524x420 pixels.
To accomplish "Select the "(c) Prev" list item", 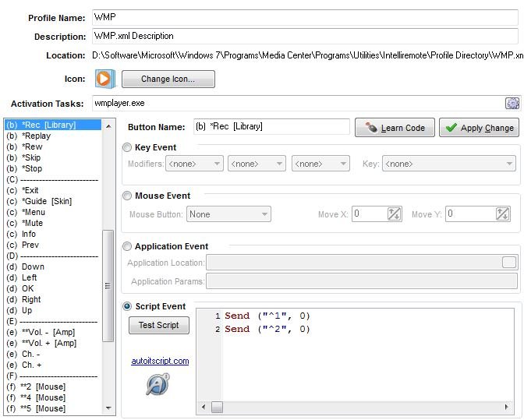I will coord(53,245).
